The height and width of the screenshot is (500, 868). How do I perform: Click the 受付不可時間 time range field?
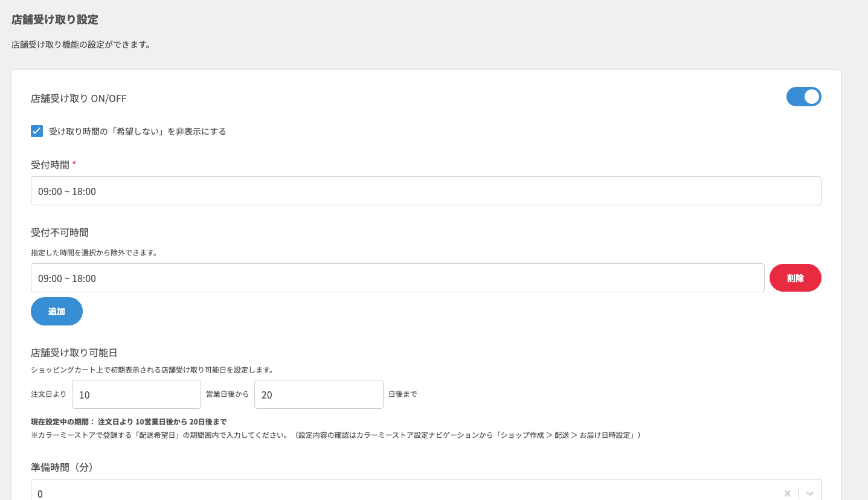(397, 278)
